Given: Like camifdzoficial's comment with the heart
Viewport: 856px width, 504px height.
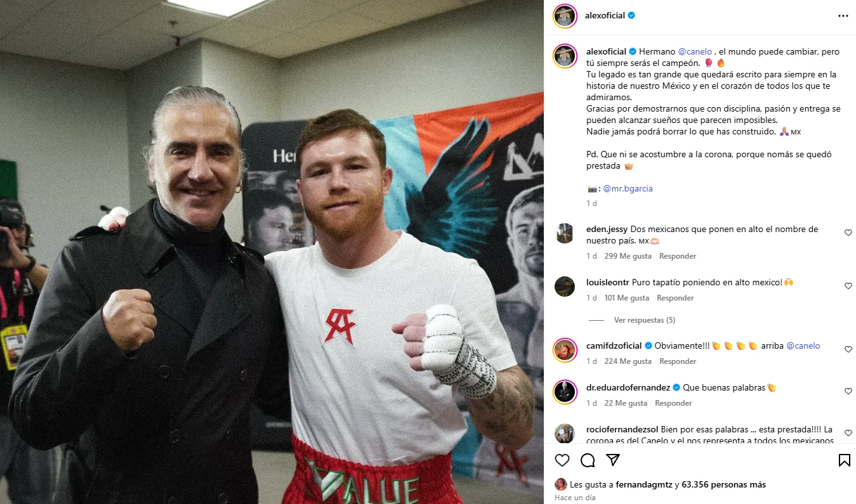Looking at the screenshot, I should tap(848, 350).
